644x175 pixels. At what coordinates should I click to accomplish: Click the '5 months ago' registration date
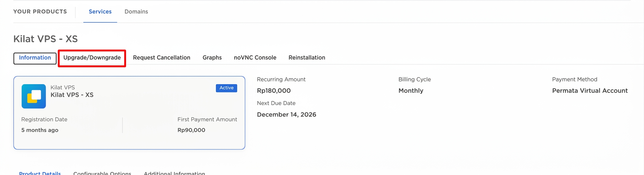(x=40, y=130)
